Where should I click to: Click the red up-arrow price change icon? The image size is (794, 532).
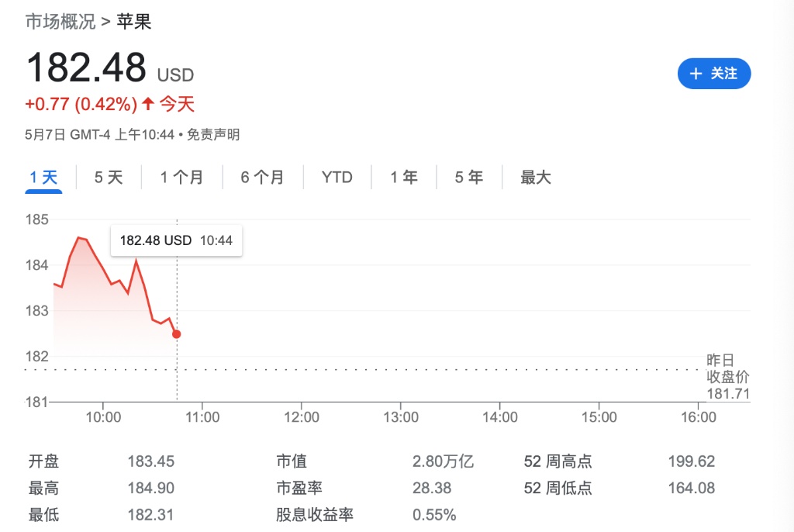pyautogui.click(x=147, y=103)
